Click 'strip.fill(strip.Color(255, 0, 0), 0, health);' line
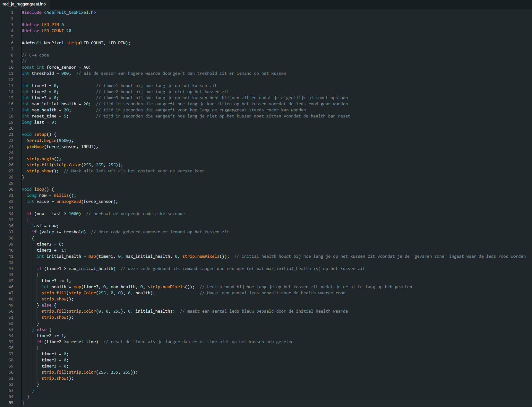Screen dimensions: 532x407 click(98, 293)
